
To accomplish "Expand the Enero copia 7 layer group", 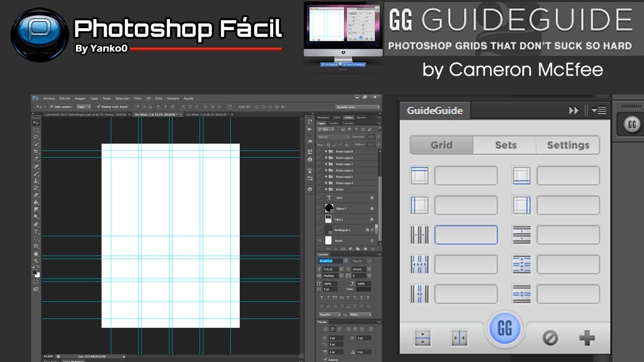I will coord(326,164).
